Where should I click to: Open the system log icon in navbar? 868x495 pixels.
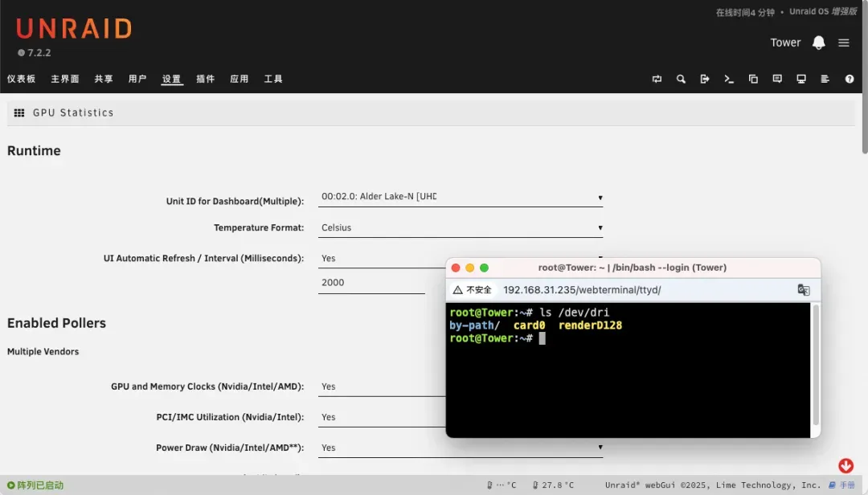pos(825,79)
